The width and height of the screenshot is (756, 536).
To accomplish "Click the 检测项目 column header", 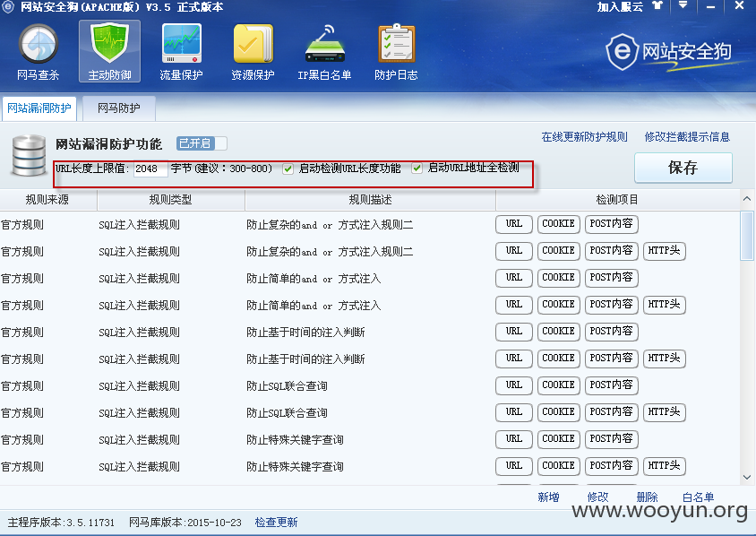I will 618,200.
